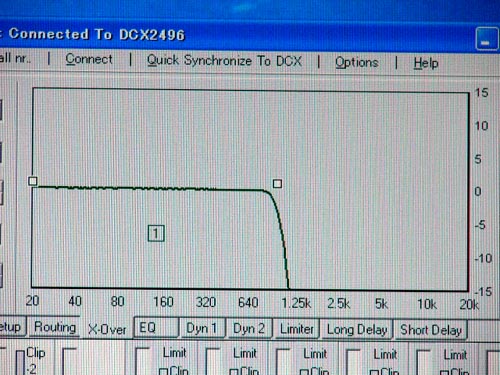
Task: Open the Connect menu
Action: tap(89, 59)
